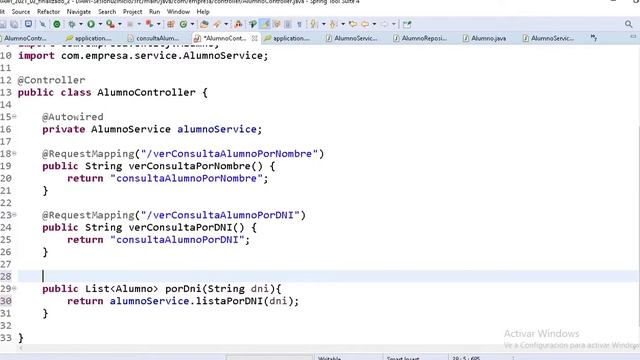Click the Save All toolbar icon
Image resolution: width=640 pixels, height=360 pixels.
click(14, 24)
